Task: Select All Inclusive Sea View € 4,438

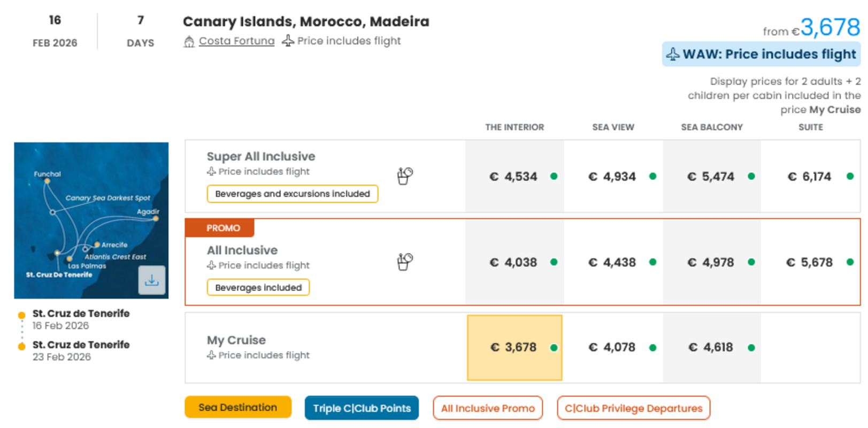Action: point(613,262)
